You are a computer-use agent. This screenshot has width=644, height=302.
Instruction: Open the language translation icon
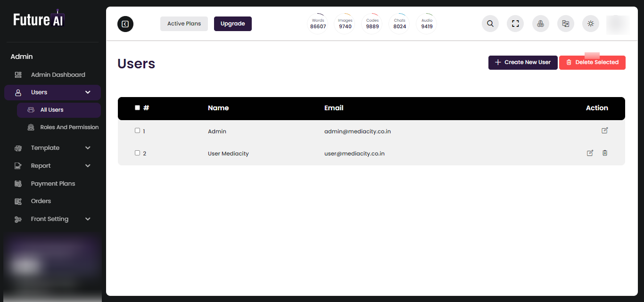[x=565, y=24]
